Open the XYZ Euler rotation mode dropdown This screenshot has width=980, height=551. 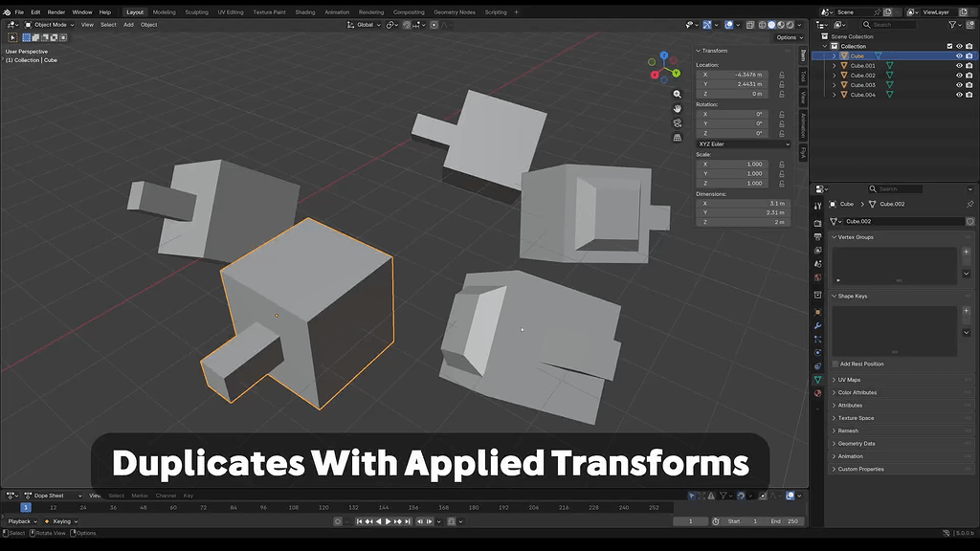click(744, 143)
